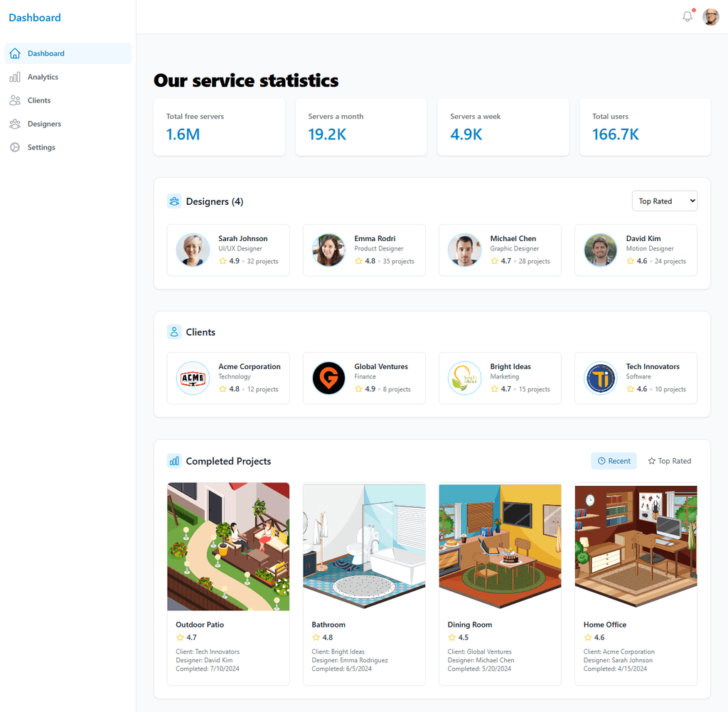
Task: Open the notifications bell
Action: [x=687, y=17]
